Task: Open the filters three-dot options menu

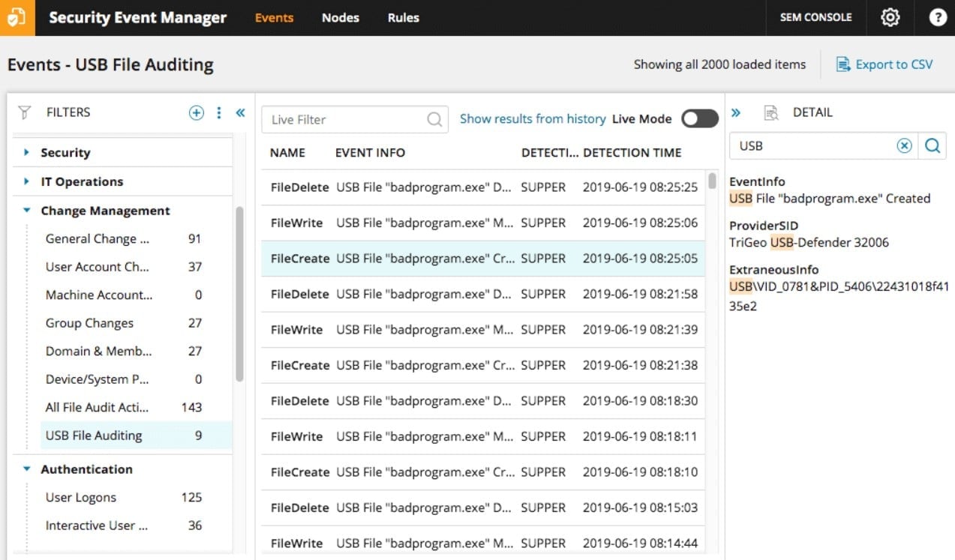Action: click(219, 112)
